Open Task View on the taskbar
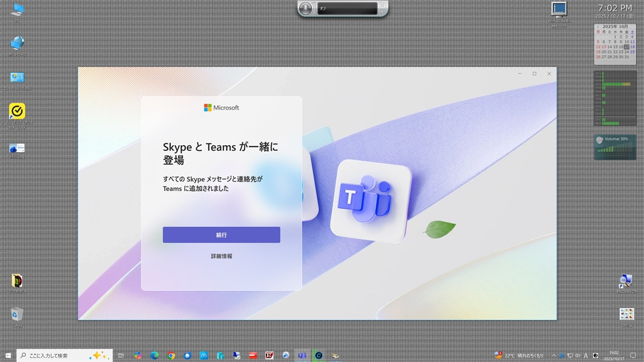 [121, 356]
